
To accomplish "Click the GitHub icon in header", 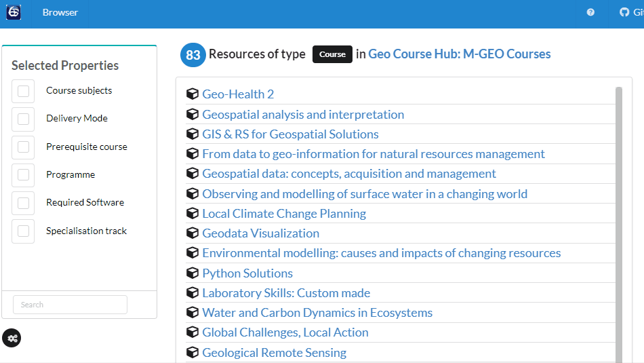I will [x=624, y=12].
